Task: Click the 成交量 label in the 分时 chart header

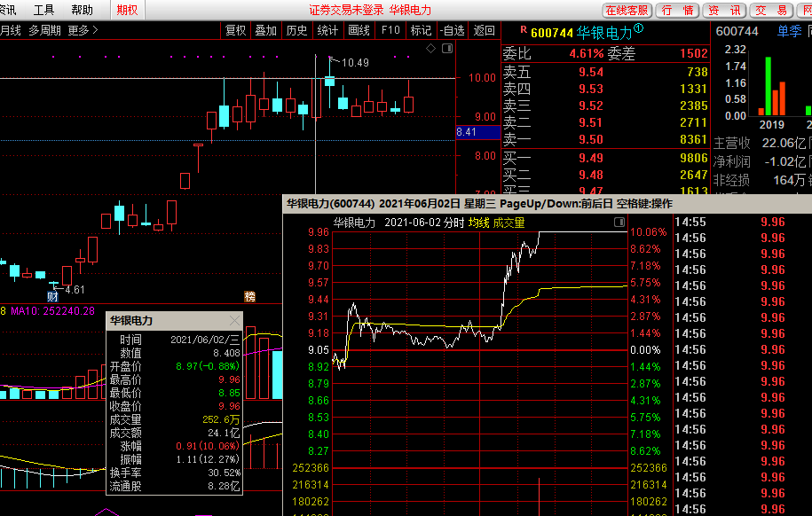Action: [508, 223]
